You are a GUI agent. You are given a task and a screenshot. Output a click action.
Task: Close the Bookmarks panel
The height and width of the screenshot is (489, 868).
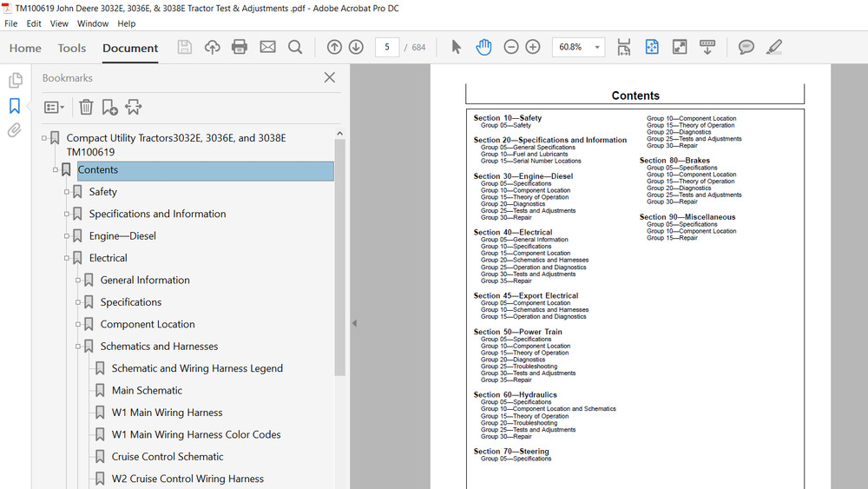pos(329,77)
